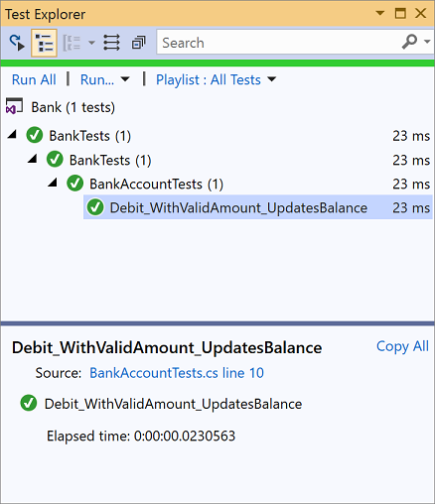Click the Collapse All icon in toolbar
This screenshot has height=504, width=435.
[138, 43]
